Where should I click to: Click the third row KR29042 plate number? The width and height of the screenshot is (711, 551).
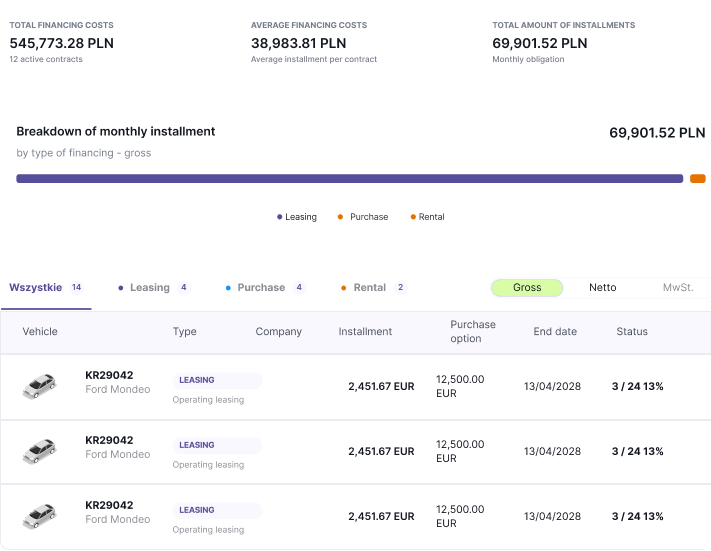pyautogui.click(x=109, y=505)
